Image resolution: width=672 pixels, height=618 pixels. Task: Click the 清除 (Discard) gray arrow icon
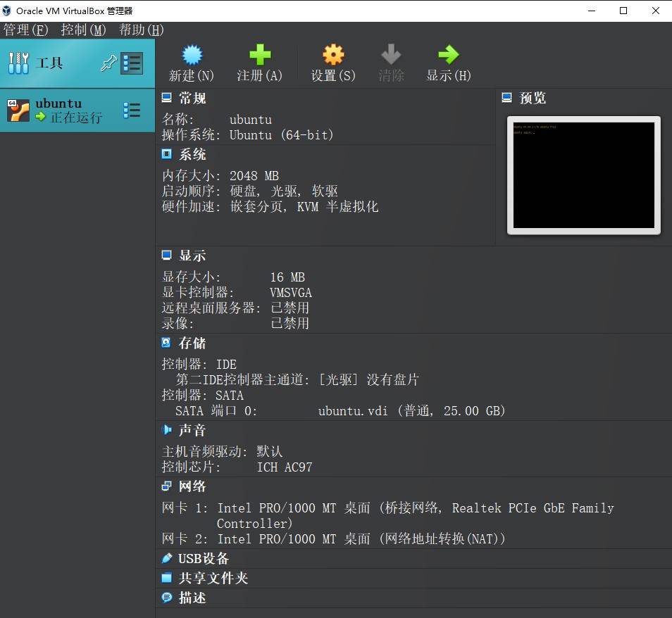click(391, 55)
